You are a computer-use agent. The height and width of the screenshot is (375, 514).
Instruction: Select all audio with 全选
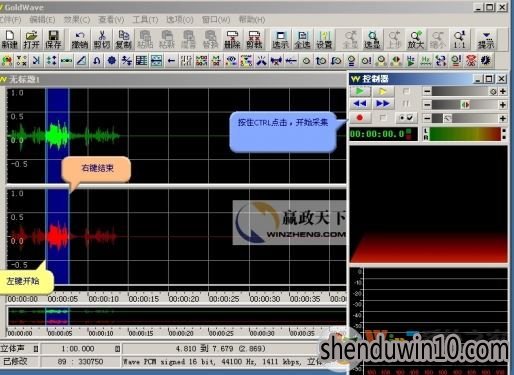point(302,39)
